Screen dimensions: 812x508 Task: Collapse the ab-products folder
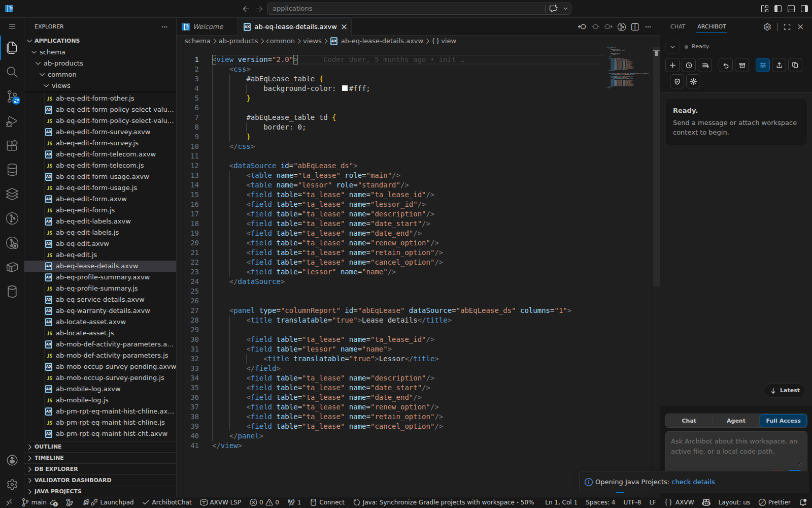click(x=100, y=63)
